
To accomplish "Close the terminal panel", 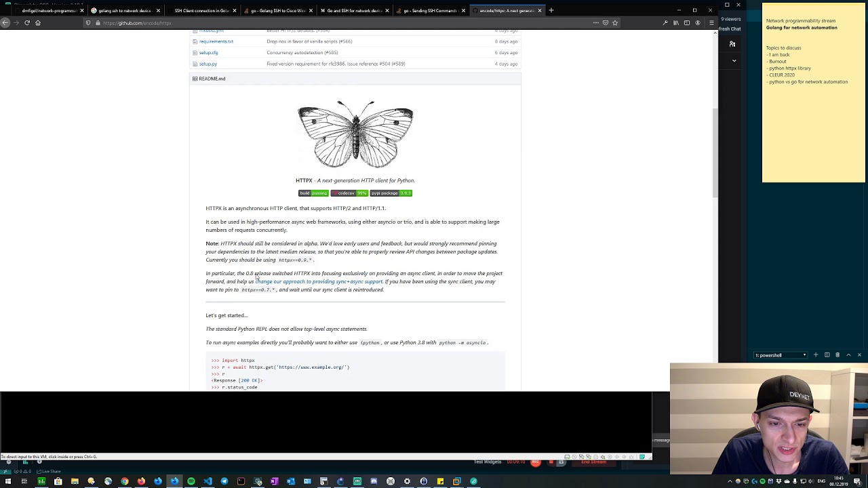I will 859,355.
